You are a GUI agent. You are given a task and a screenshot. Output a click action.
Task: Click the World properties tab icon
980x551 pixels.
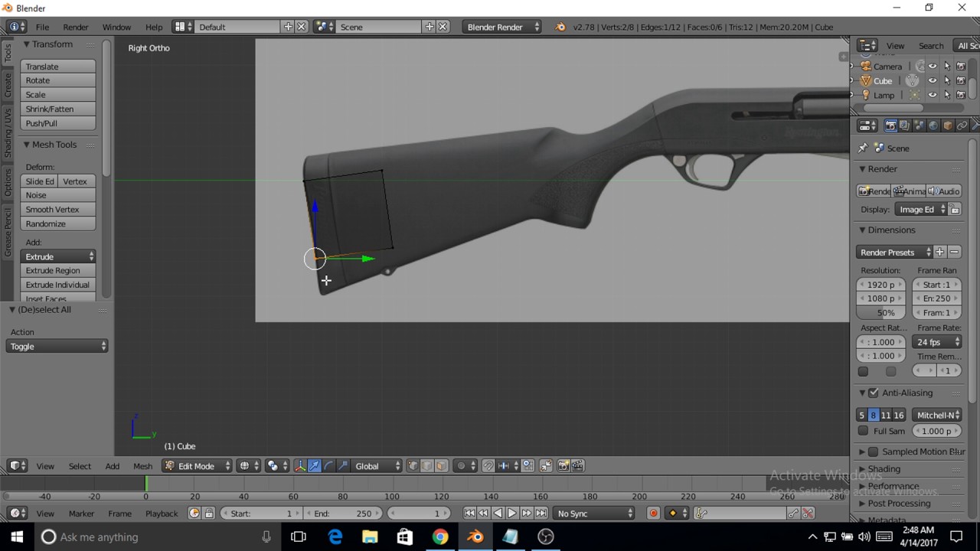coord(933,126)
